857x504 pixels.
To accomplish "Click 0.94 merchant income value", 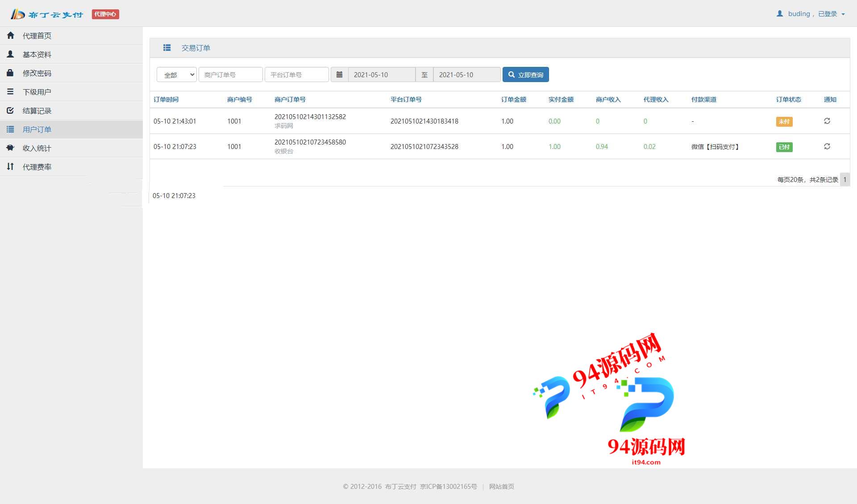I will [602, 146].
